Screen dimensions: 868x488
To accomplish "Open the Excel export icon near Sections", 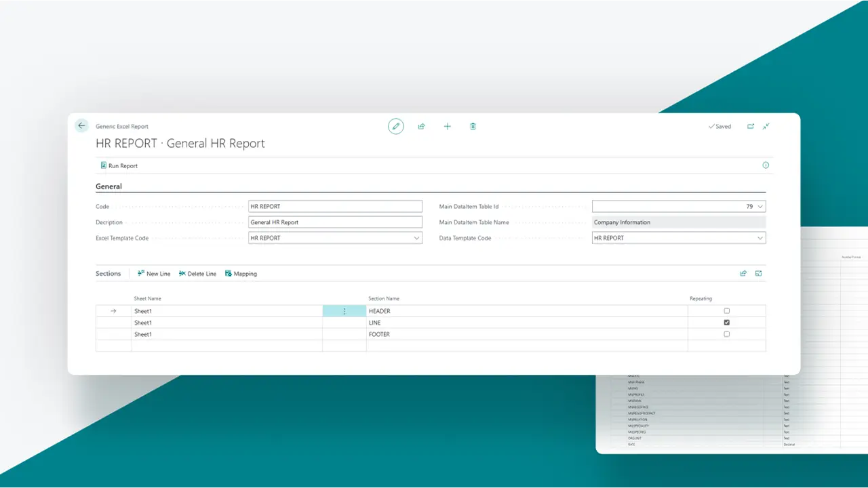I will (757, 273).
